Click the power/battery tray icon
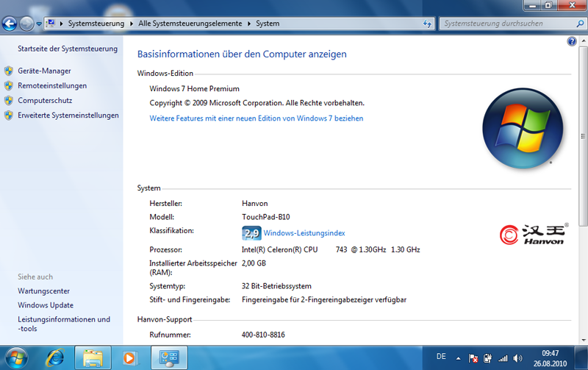This screenshot has height=370, width=588. [x=487, y=358]
